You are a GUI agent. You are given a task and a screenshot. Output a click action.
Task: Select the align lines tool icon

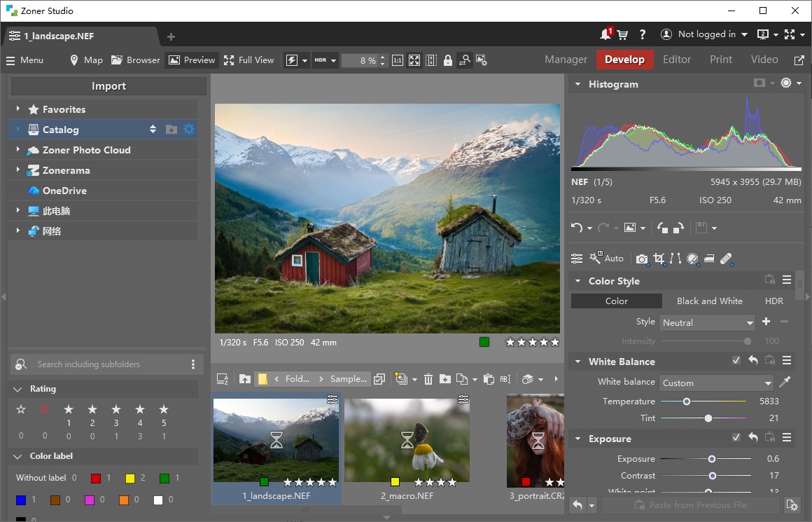(675, 258)
